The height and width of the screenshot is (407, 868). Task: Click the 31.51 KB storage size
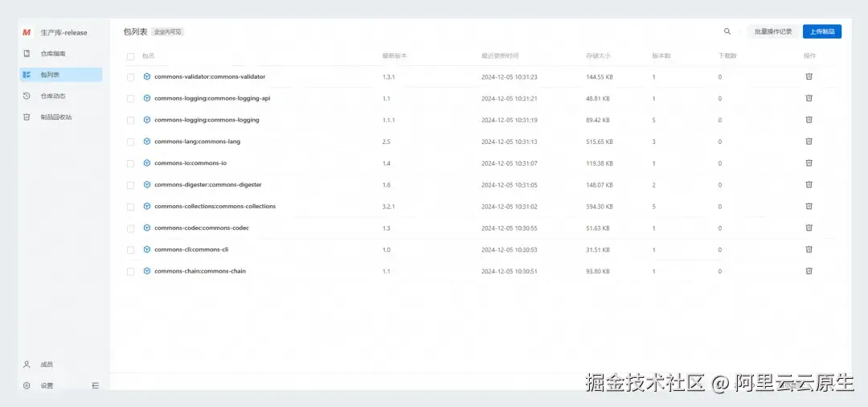[598, 249]
